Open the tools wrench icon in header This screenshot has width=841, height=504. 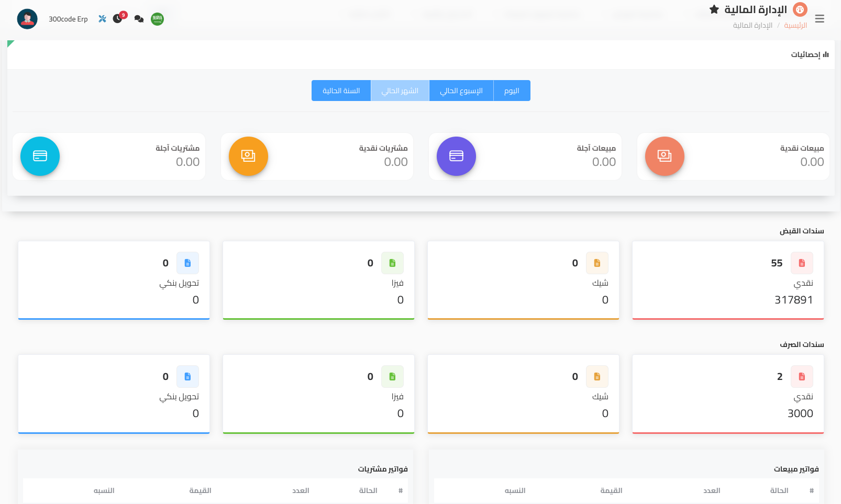tap(102, 19)
